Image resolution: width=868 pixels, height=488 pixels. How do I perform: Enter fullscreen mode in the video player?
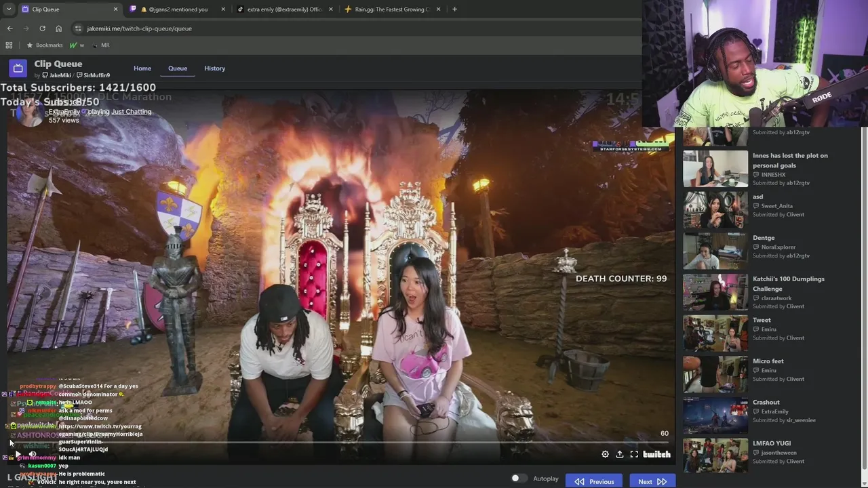634,454
